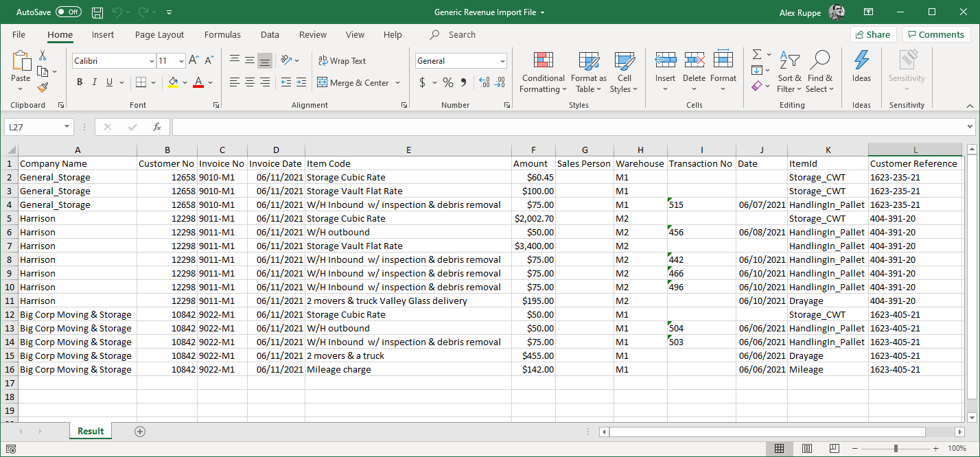Expand the number format dropdown
The image size is (980, 457).
[502, 61]
